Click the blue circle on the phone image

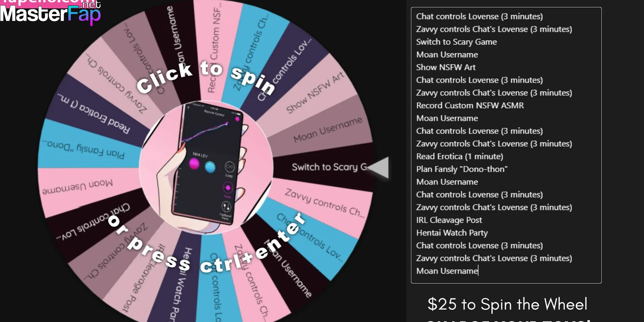click(x=210, y=167)
